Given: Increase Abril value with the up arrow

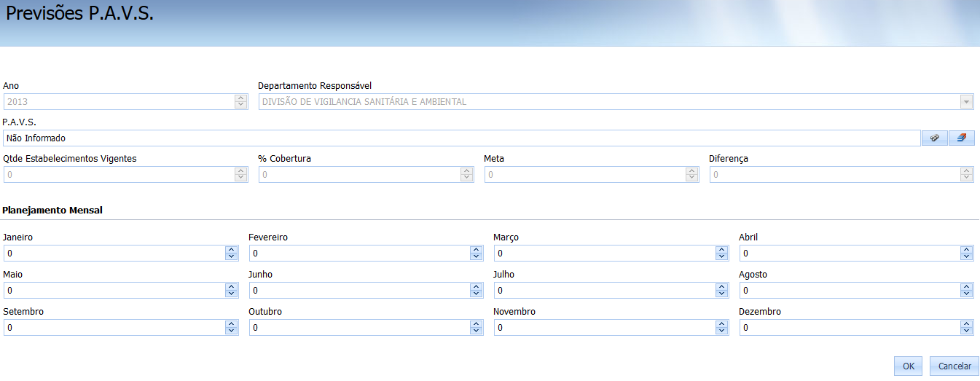Looking at the screenshot, I should tap(967, 249).
